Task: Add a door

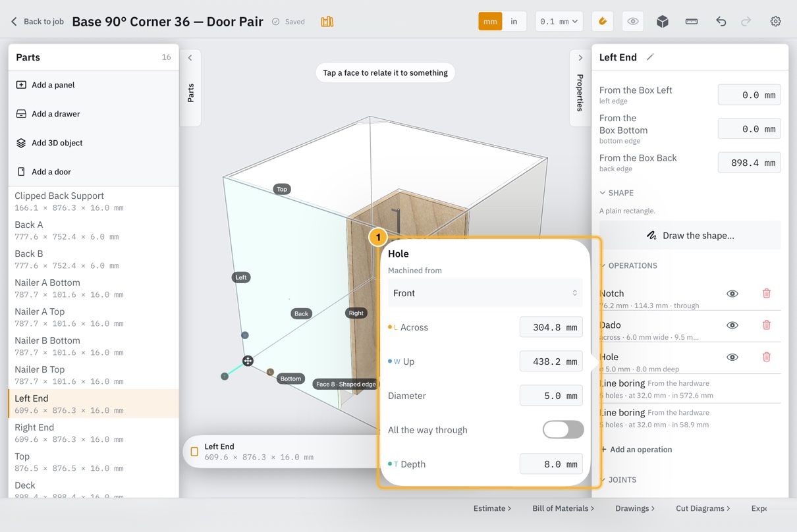Action: point(94,172)
